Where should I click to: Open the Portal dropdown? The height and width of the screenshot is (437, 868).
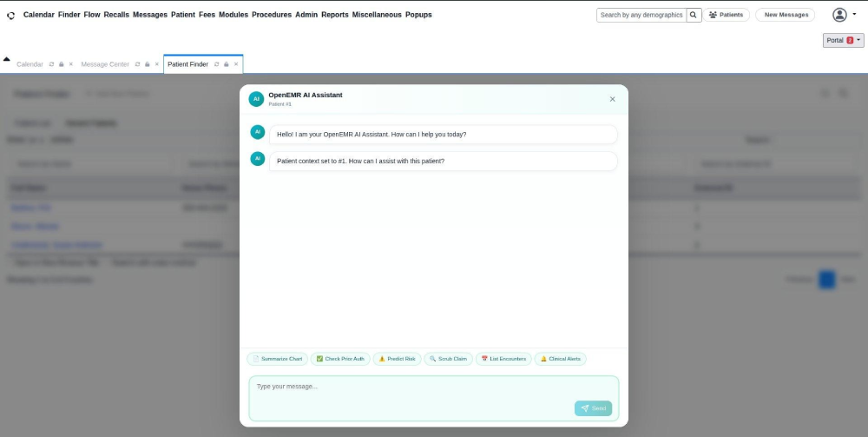(x=843, y=41)
